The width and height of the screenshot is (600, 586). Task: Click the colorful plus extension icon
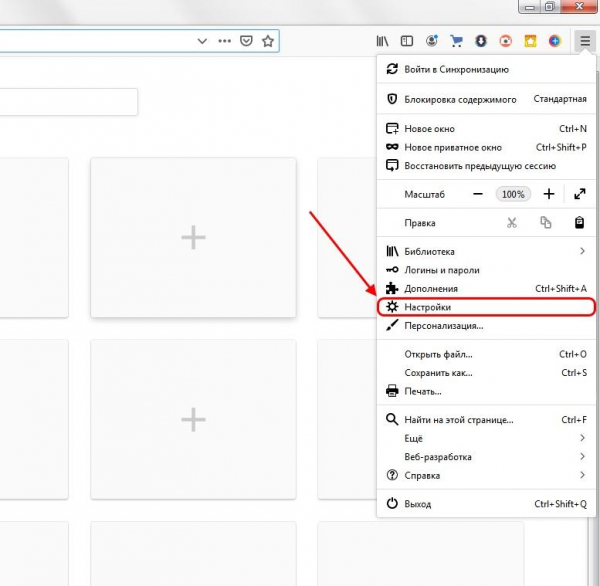(554, 41)
